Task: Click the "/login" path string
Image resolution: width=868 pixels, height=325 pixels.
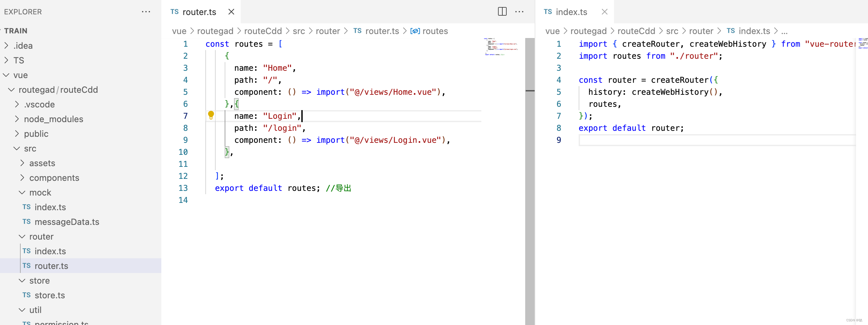Action: tap(282, 128)
